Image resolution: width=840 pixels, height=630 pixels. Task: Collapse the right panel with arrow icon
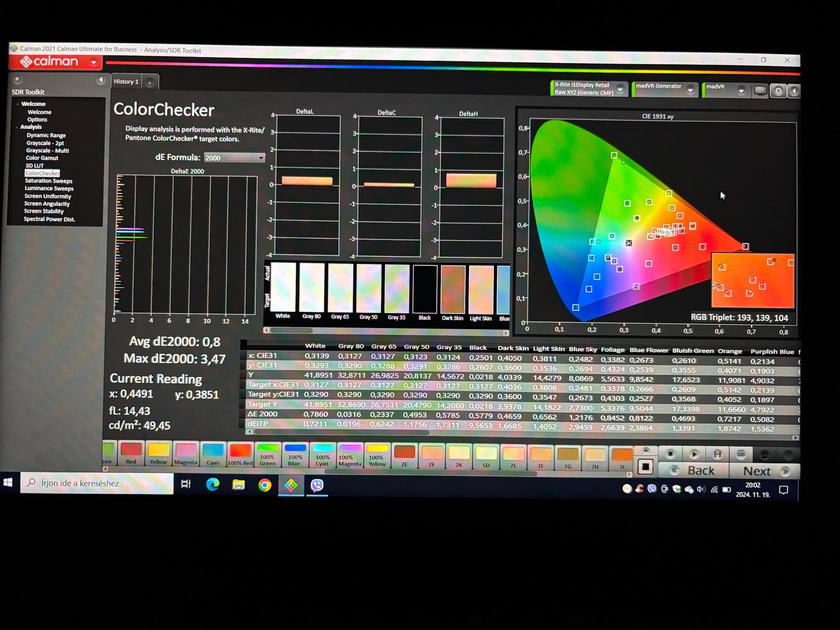[794, 91]
